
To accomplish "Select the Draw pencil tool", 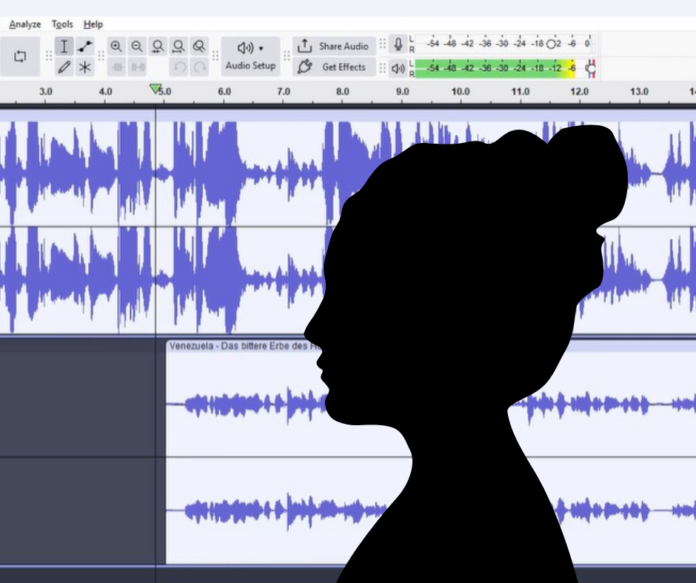I will [64, 67].
